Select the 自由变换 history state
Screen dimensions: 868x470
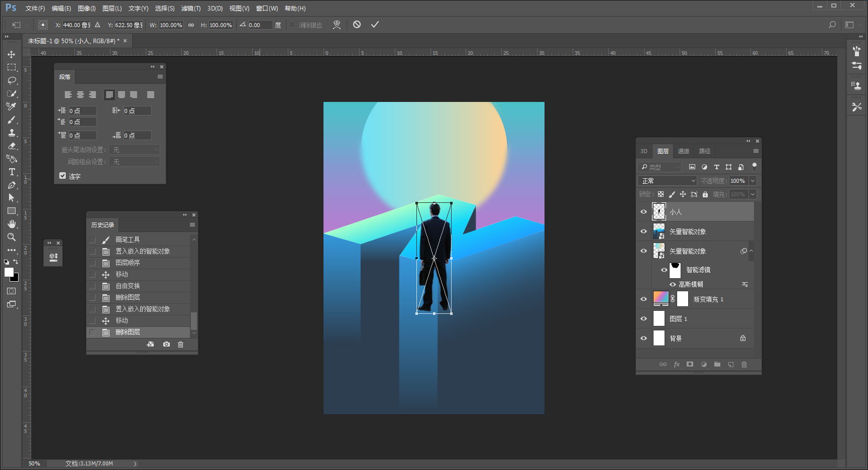click(128, 286)
